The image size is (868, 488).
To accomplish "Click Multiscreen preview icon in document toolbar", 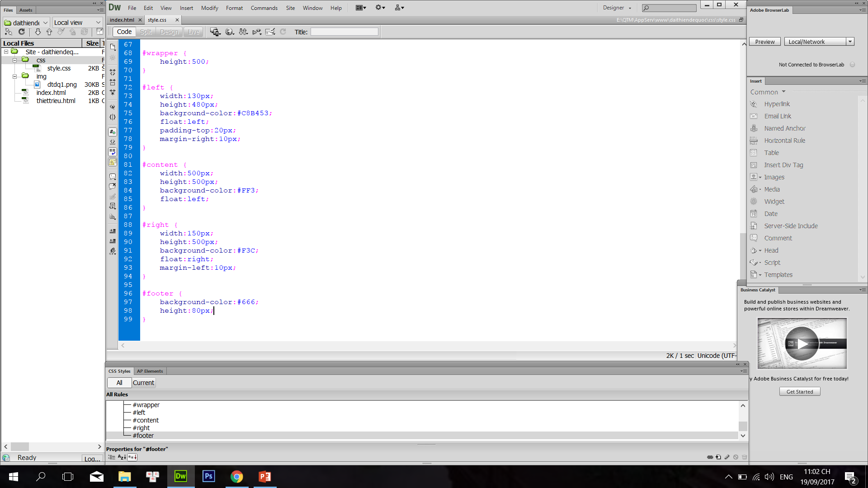I will (x=215, y=32).
